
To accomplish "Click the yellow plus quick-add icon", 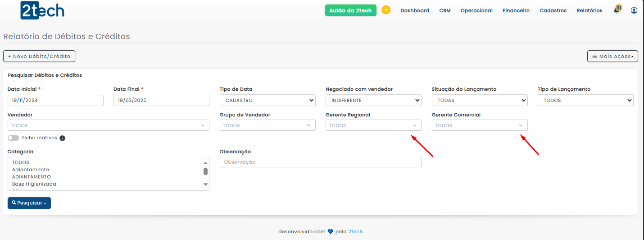I will click(x=386, y=10).
